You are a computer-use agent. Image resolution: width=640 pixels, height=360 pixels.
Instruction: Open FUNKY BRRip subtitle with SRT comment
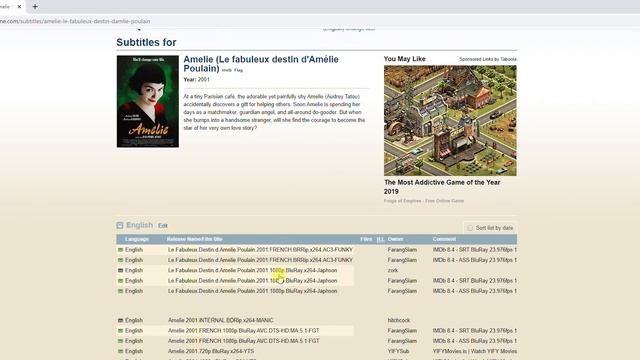pos(260,250)
